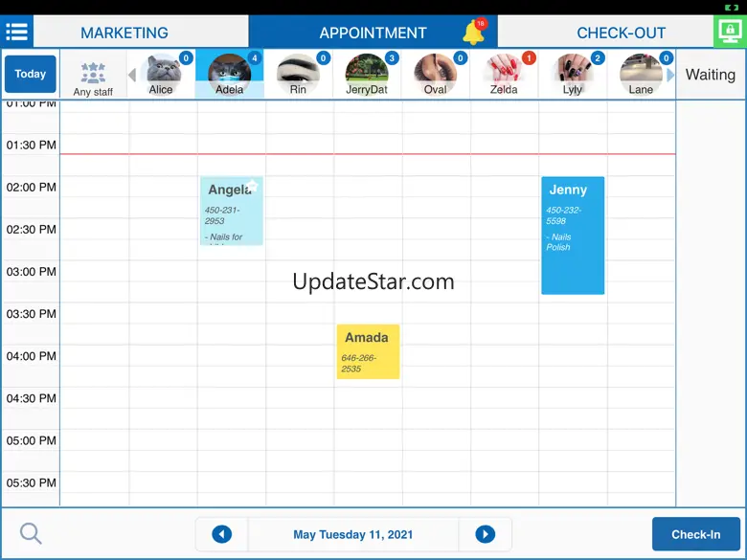Open the magnifying glass search

[x=31, y=534]
